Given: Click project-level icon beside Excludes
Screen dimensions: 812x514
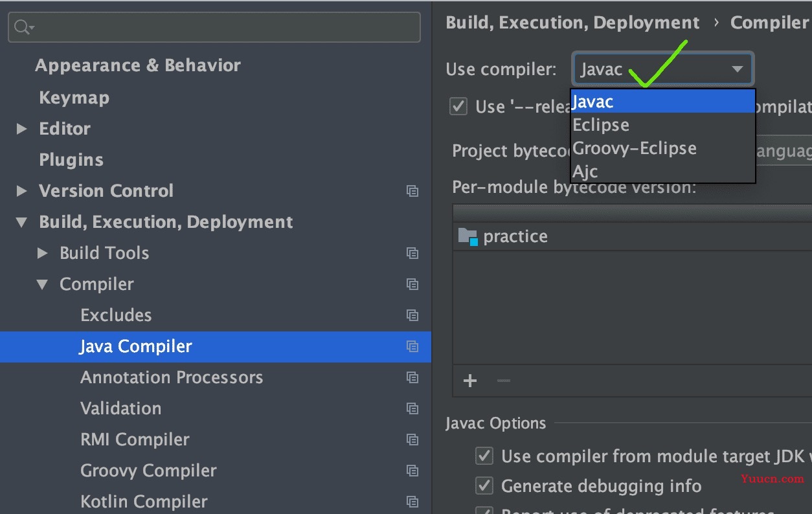Looking at the screenshot, I should pos(412,315).
